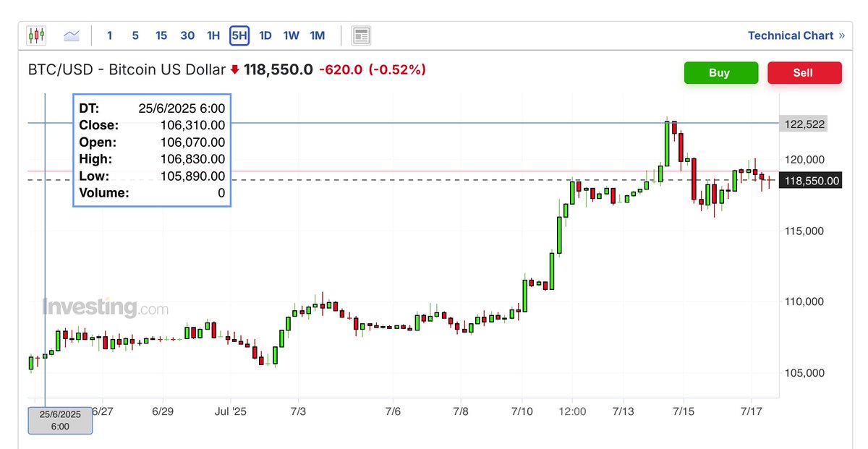Click the 105,000 price axis label
This screenshot has width=868, height=449.
(x=804, y=373)
